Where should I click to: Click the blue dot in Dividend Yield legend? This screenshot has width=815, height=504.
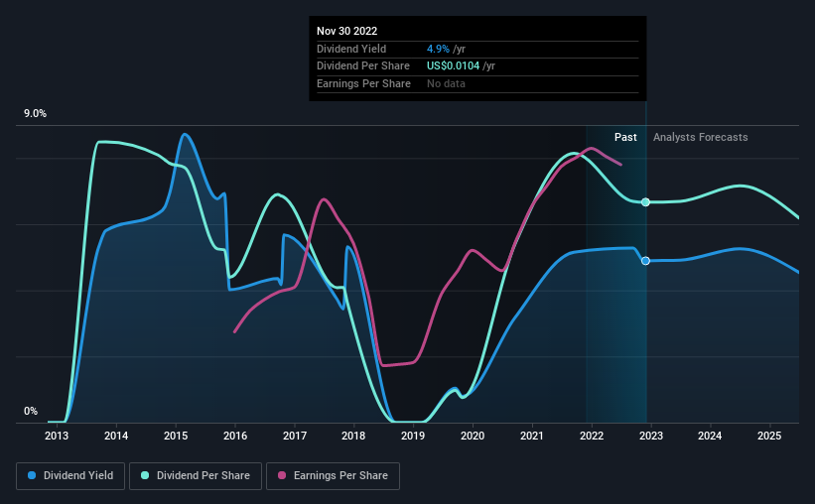pos(32,475)
